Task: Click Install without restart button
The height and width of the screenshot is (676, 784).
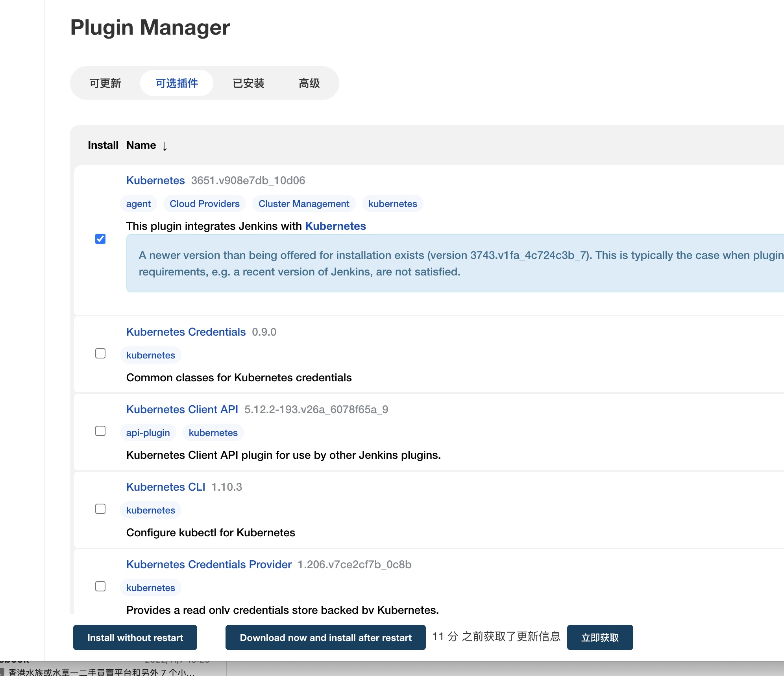Action: point(135,637)
